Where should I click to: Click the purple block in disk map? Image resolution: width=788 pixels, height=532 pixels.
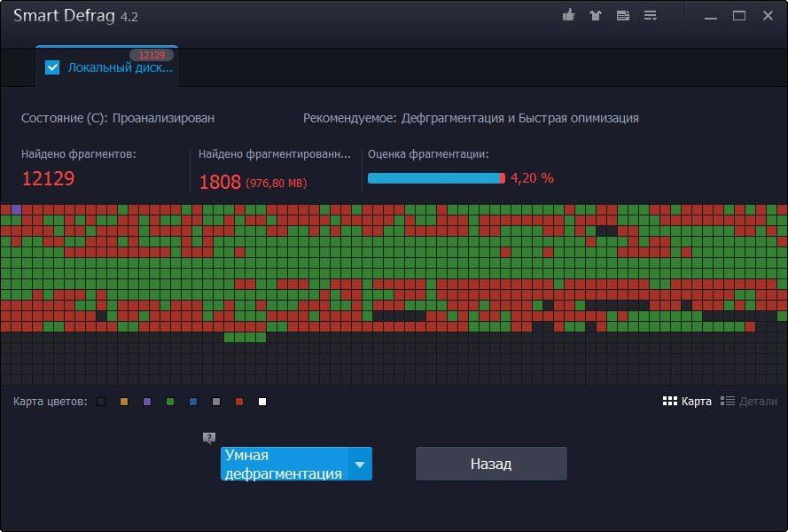point(16,209)
